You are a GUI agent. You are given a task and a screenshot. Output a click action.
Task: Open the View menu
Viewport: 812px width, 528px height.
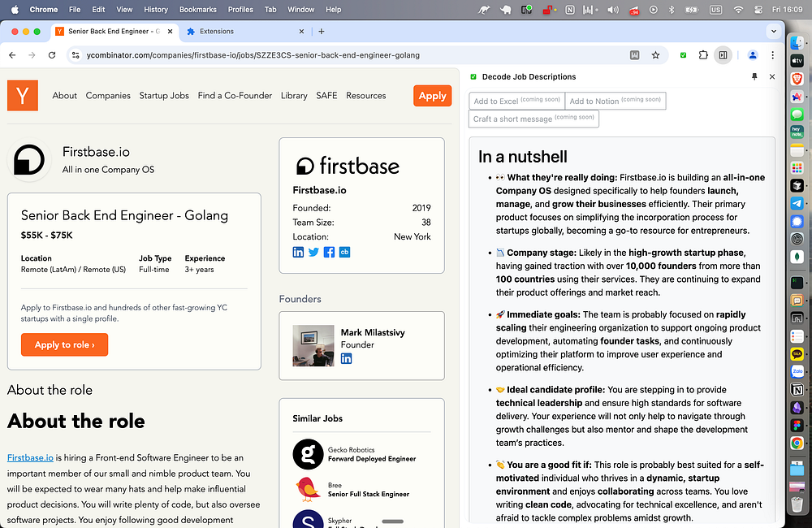pos(124,9)
